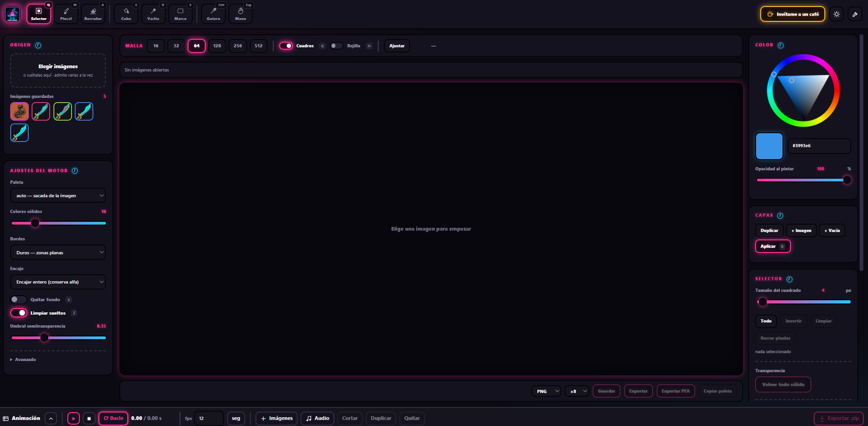Stop the animation playback

pyautogui.click(x=89, y=418)
